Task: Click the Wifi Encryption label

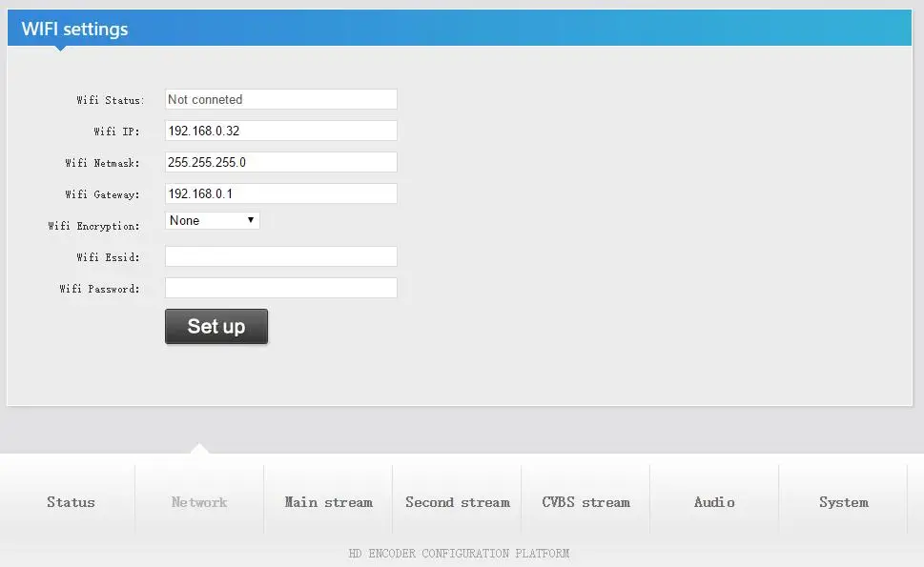Action: (93, 226)
